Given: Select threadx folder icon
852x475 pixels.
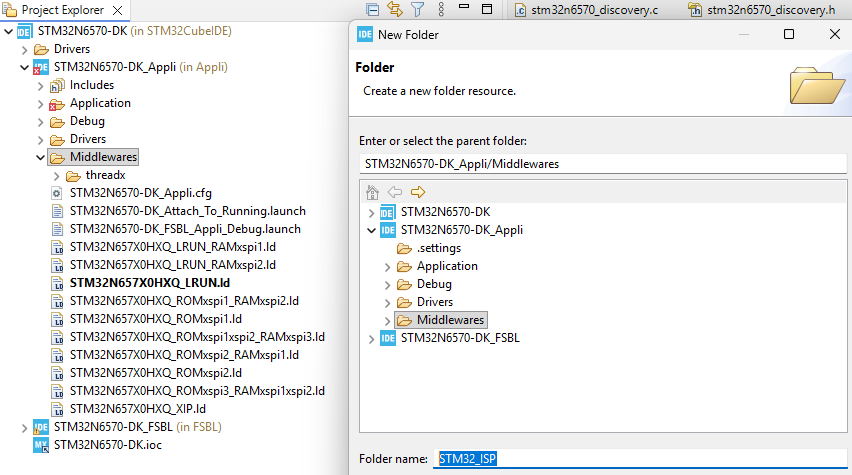Looking at the screenshot, I should (x=73, y=176).
